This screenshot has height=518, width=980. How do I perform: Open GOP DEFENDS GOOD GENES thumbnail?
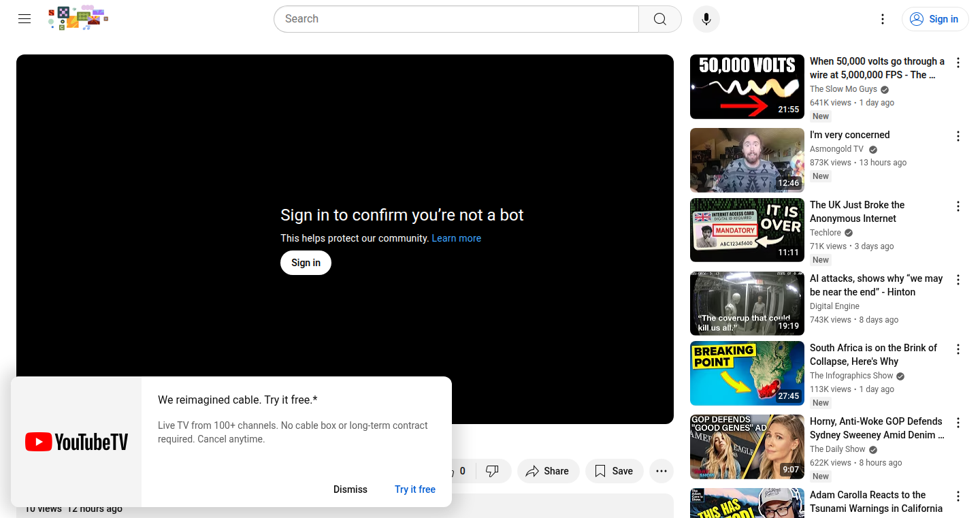(x=747, y=447)
